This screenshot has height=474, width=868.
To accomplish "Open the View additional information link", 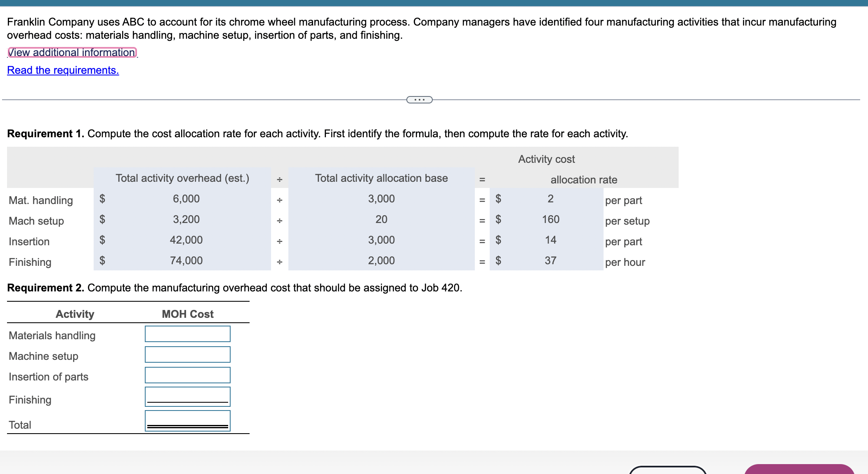I will [71, 52].
